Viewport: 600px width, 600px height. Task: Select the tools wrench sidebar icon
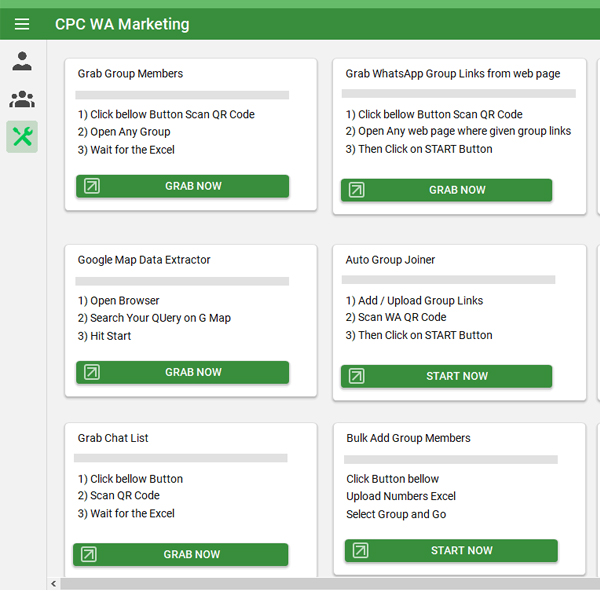tap(22, 137)
